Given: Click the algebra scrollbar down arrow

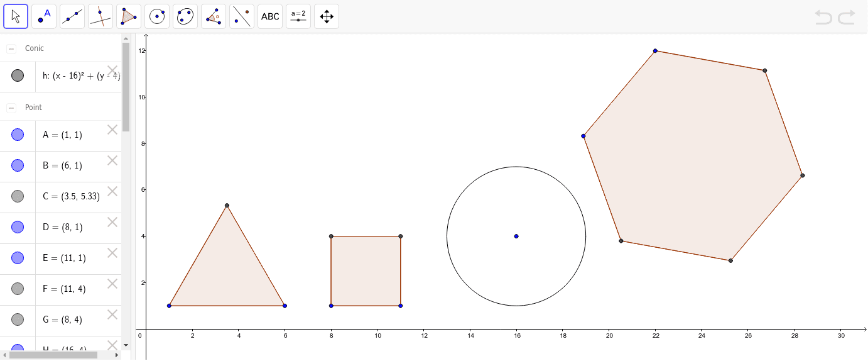Looking at the screenshot, I should click(126, 345).
